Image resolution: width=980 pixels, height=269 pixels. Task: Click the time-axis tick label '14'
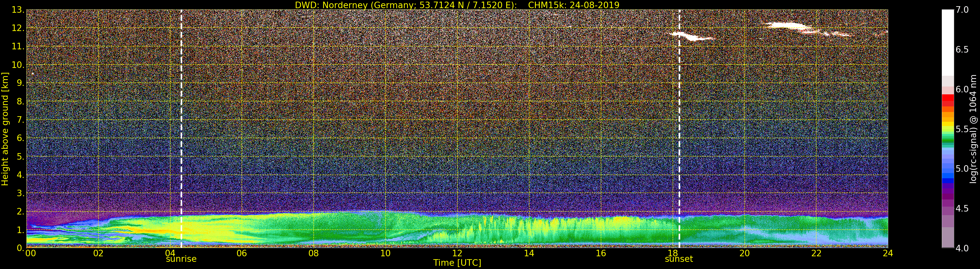point(529,254)
